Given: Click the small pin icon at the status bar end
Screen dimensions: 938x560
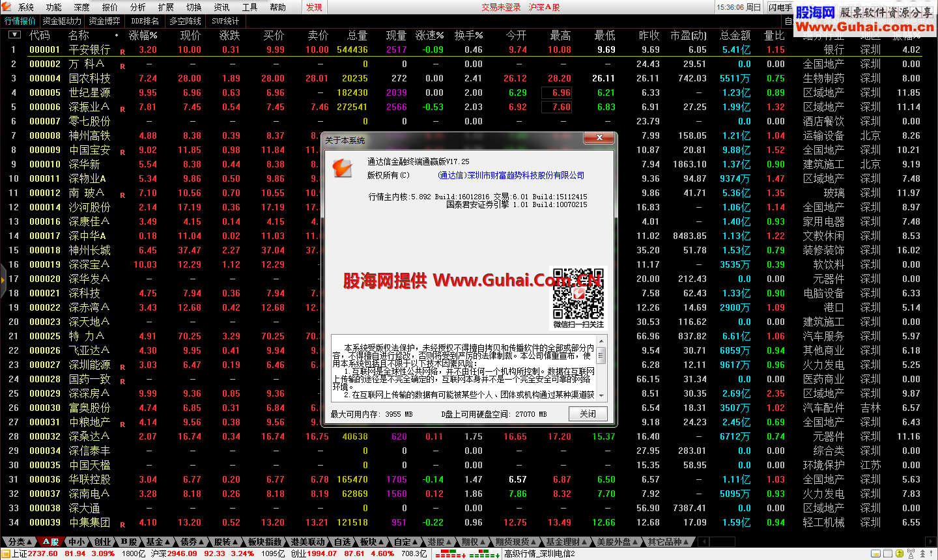Looking at the screenshot, I should pyautogui.click(x=931, y=553).
